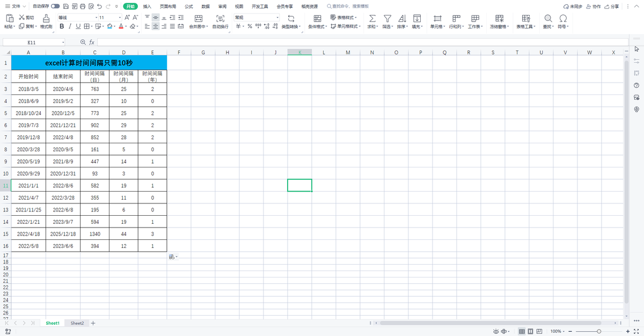Click the fx insert function icon
Screen dimensions: 644x336
92,42
